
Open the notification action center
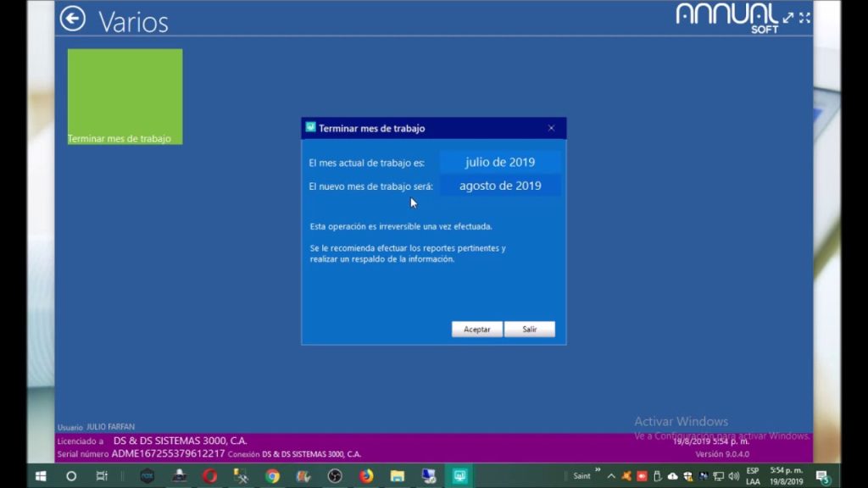point(821,476)
